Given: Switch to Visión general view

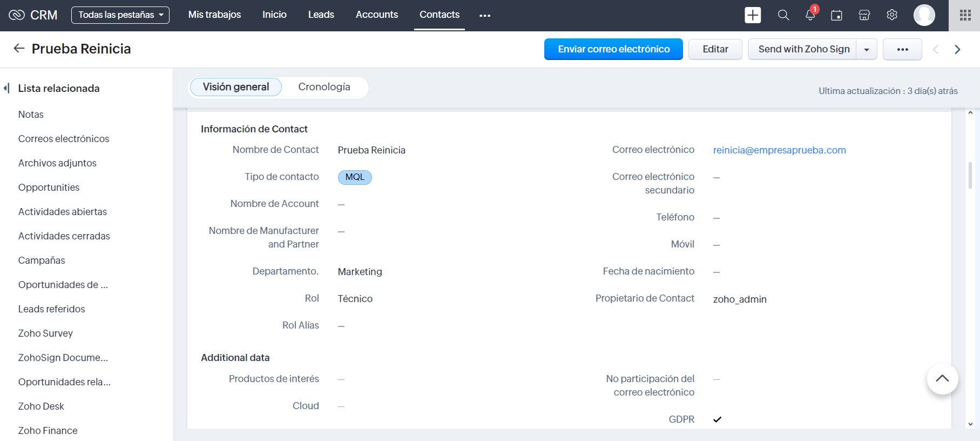Looking at the screenshot, I should click(236, 87).
